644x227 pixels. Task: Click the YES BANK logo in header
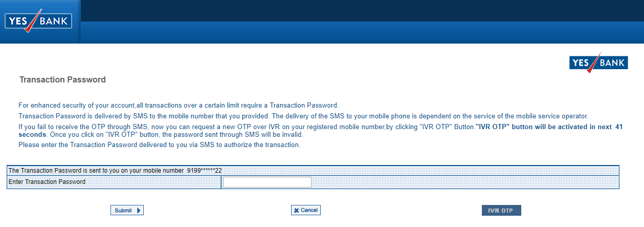(38, 21)
